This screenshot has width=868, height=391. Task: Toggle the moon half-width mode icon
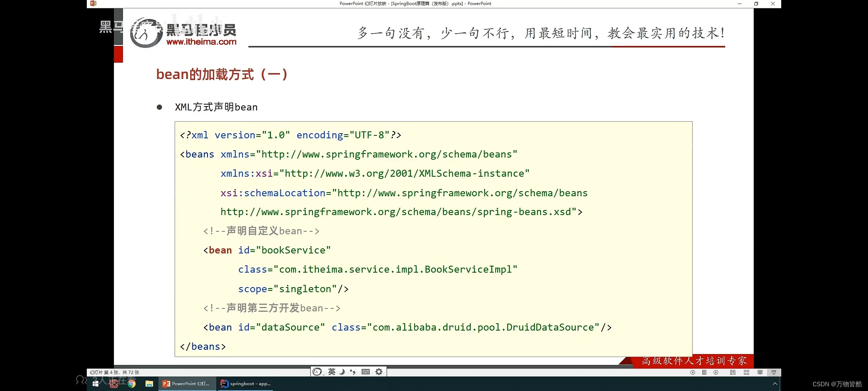[342, 371]
